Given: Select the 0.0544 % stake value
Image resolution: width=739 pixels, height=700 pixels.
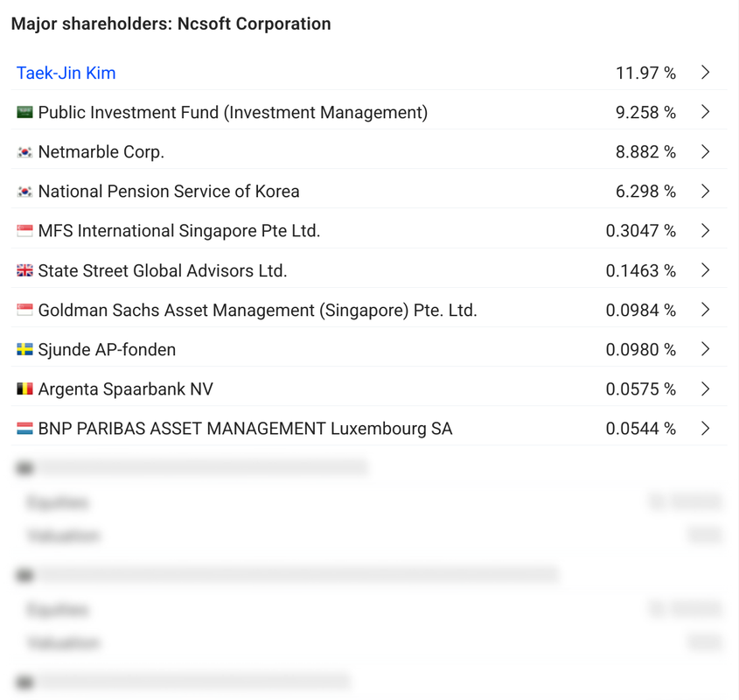Looking at the screenshot, I should (x=641, y=429).
